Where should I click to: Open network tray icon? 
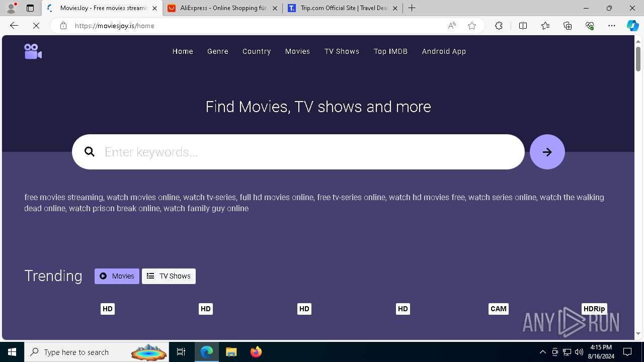pos(567,352)
